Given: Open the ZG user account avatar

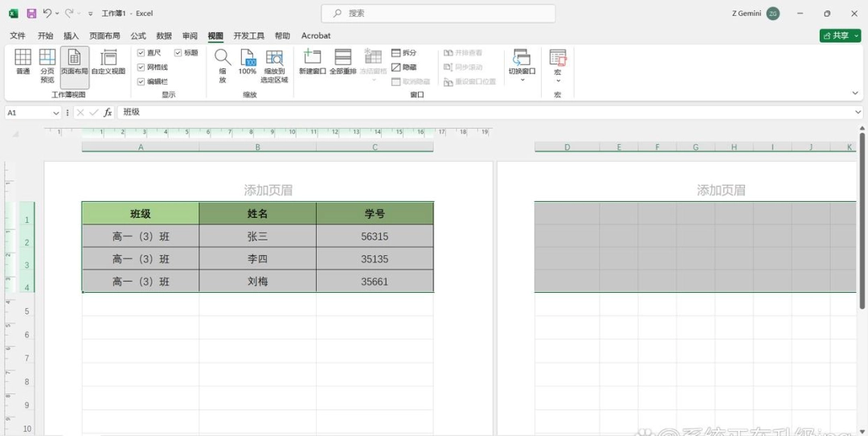Looking at the screenshot, I should click(773, 14).
